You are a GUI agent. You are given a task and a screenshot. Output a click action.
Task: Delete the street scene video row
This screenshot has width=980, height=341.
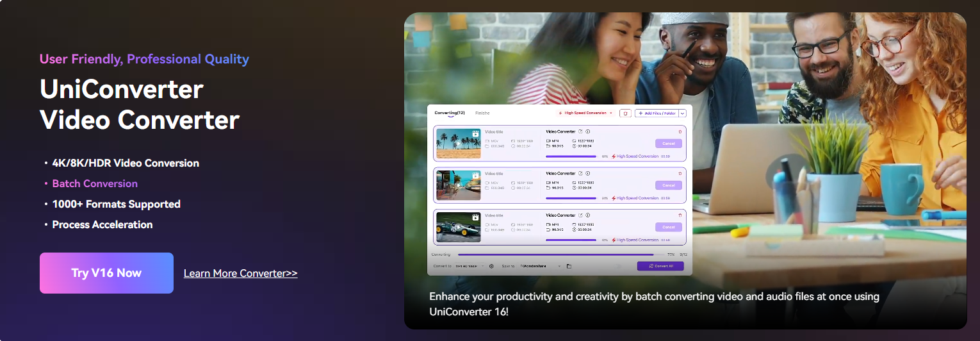click(680, 173)
